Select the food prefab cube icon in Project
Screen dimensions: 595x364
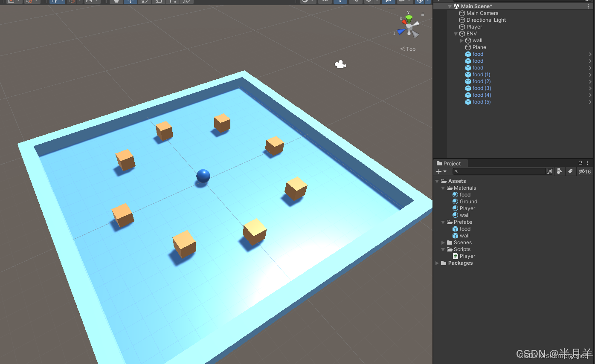pos(455,229)
